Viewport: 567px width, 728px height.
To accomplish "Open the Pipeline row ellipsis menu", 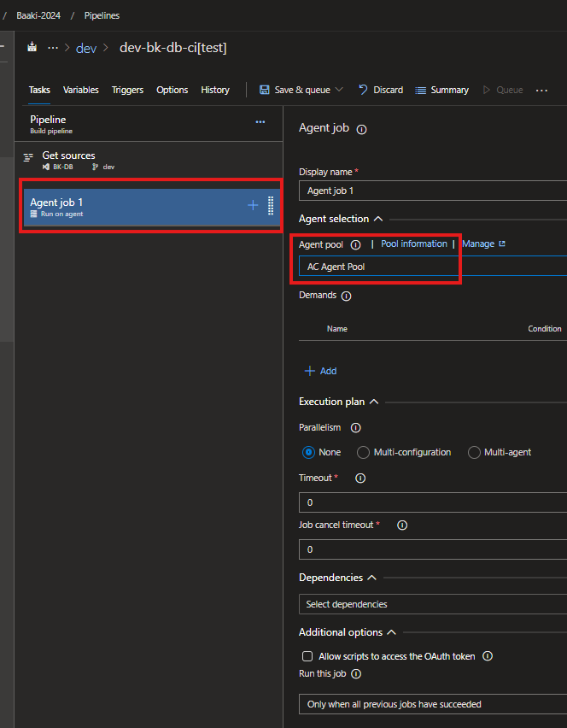I will pos(260,121).
